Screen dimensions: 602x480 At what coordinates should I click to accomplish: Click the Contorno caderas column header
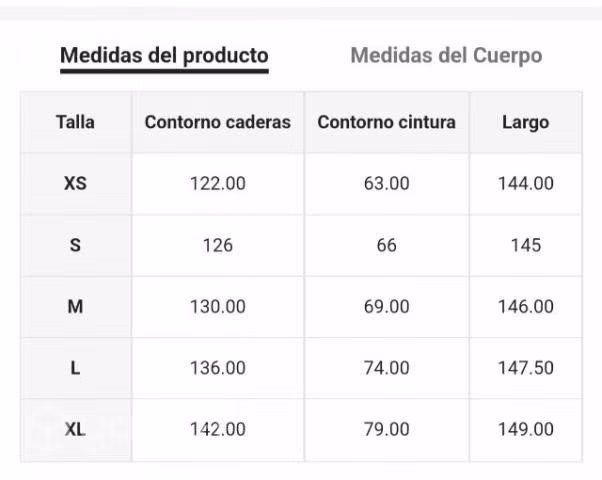click(x=218, y=122)
